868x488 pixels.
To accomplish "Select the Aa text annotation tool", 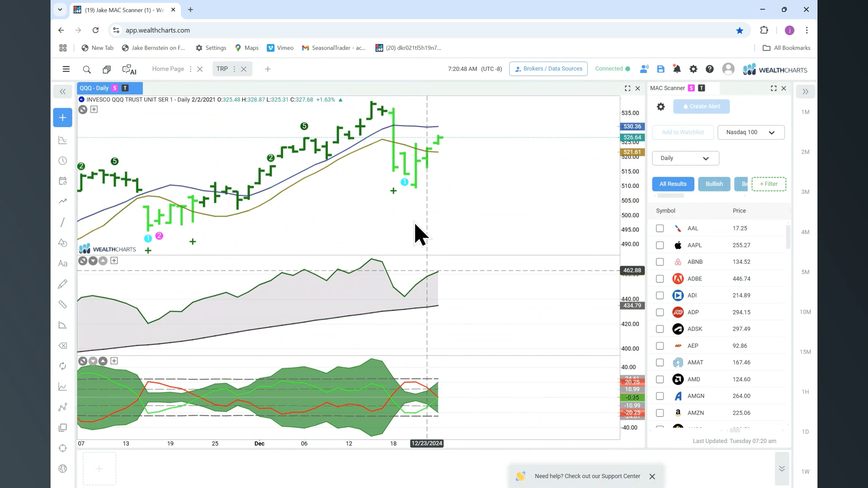I will 62,263.
